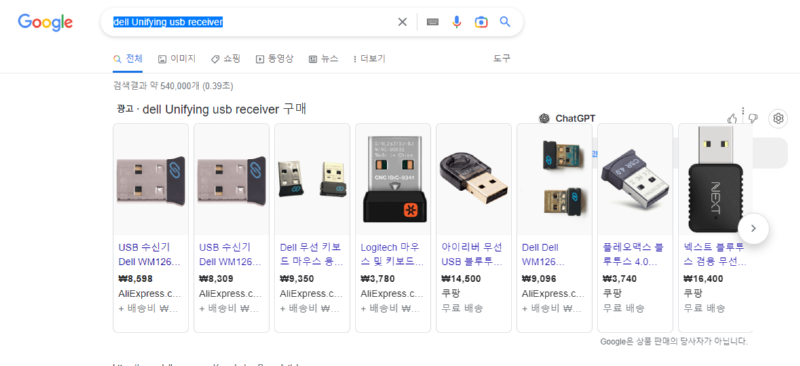Focus the search field with dell Unifying text
This screenshot has height=366, width=800.
click(x=252, y=22)
